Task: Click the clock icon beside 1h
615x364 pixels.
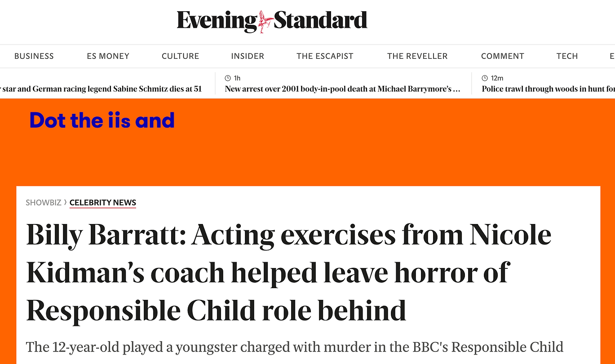Action: click(x=228, y=78)
